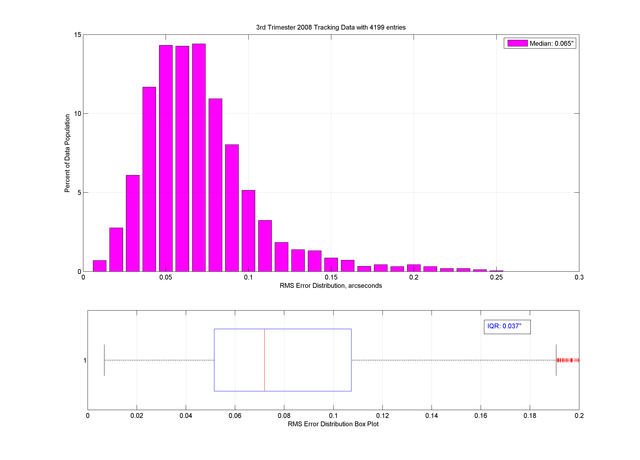Click the first, shortest histogram bar near 0.01
The height and width of the screenshot is (460, 640).
point(100,265)
